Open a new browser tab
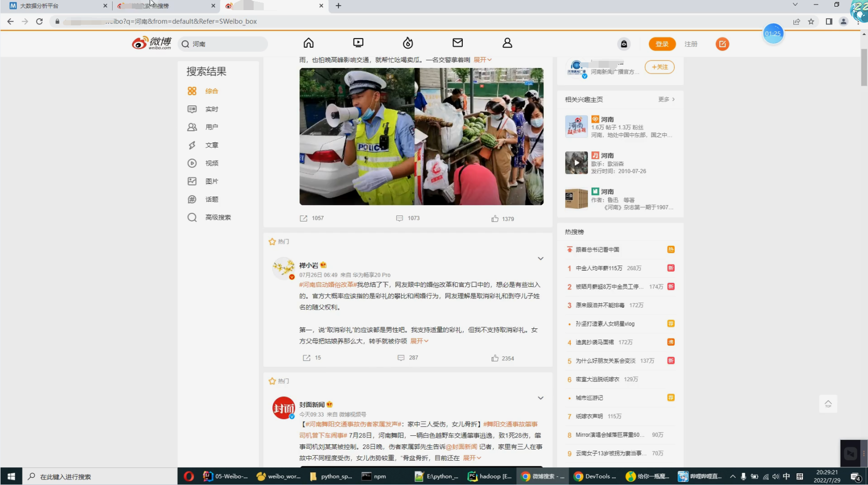 coord(338,6)
